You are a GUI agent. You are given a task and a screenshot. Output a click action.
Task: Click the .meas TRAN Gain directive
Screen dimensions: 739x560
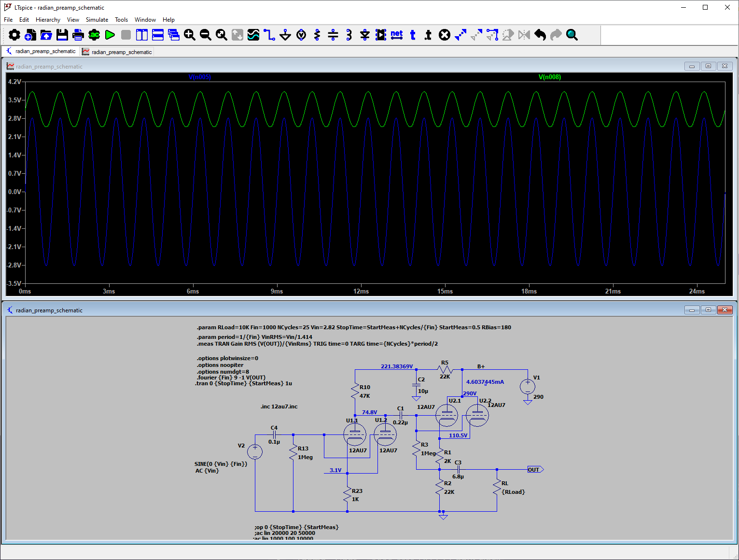[317, 344]
